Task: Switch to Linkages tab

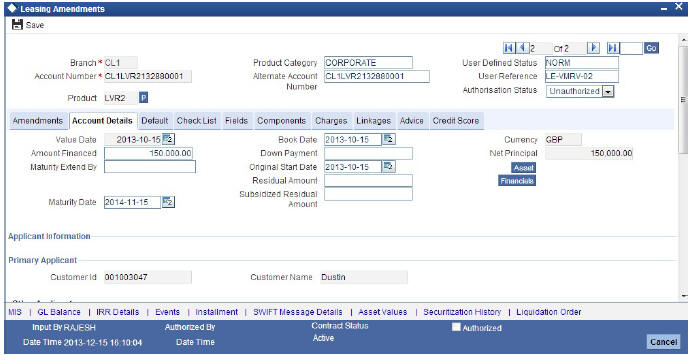Action: [374, 121]
